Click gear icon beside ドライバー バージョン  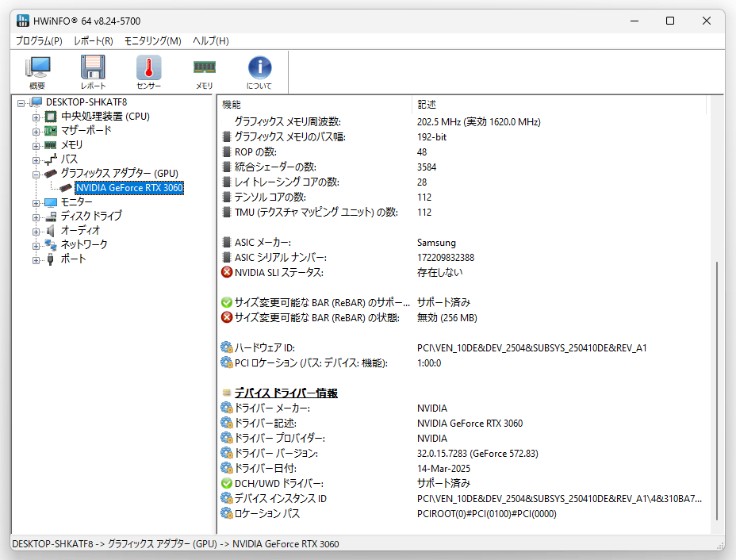(227, 453)
